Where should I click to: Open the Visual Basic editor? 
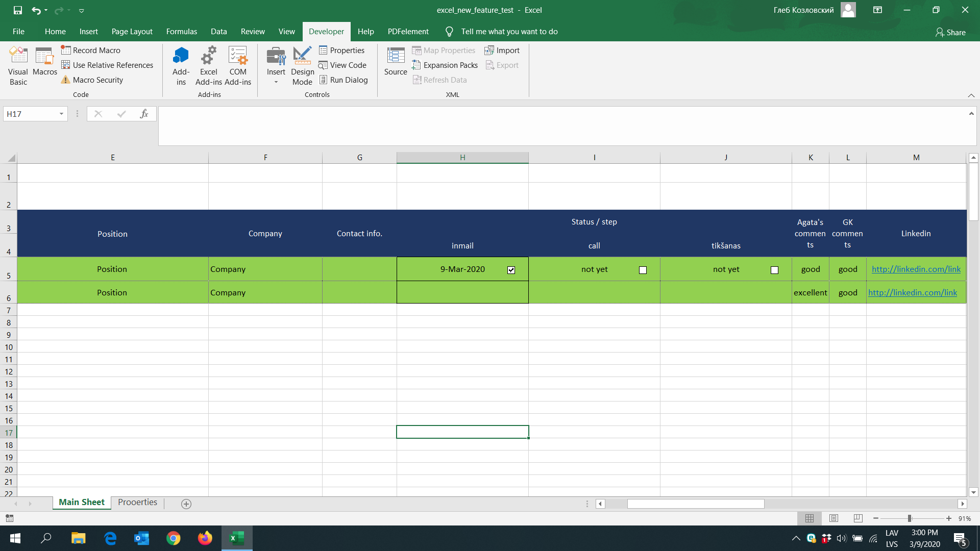pyautogui.click(x=18, y=65)
